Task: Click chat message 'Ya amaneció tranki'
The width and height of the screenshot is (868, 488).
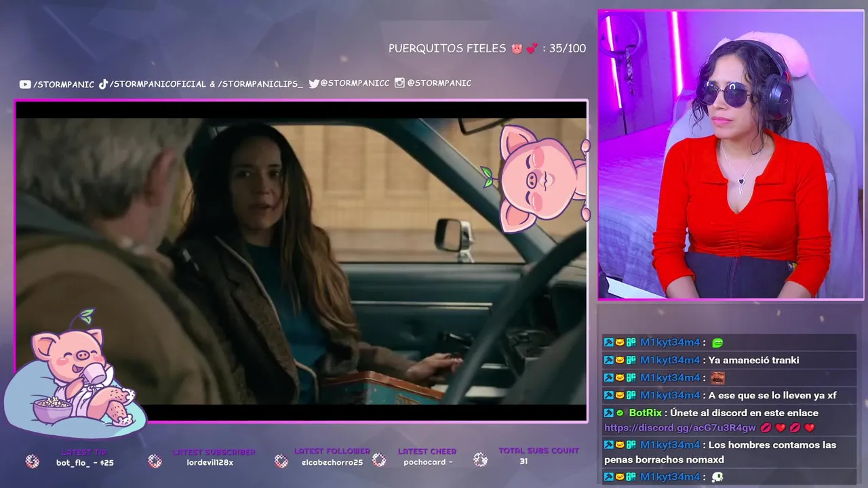Action: tap(754, 360)
